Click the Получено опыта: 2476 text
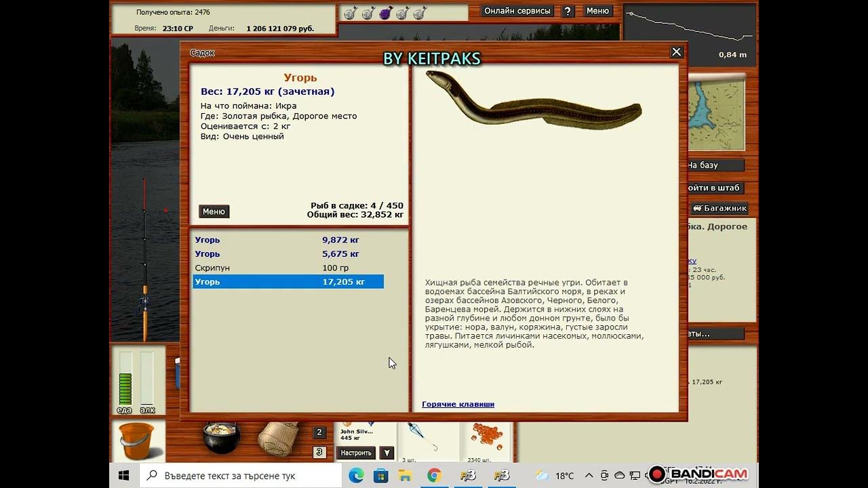Screen dimensions: 868x488 tap(173, 12)
